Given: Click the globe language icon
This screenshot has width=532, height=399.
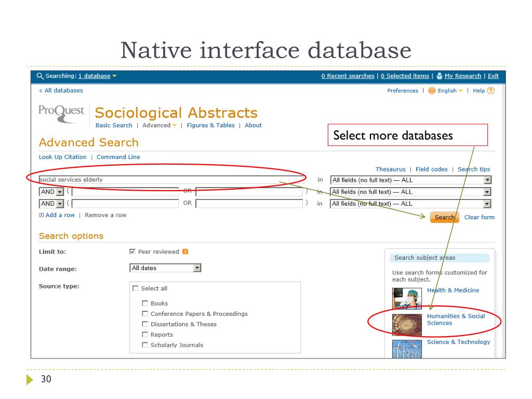Looking at the screenshot, I should tap(431, 91).
